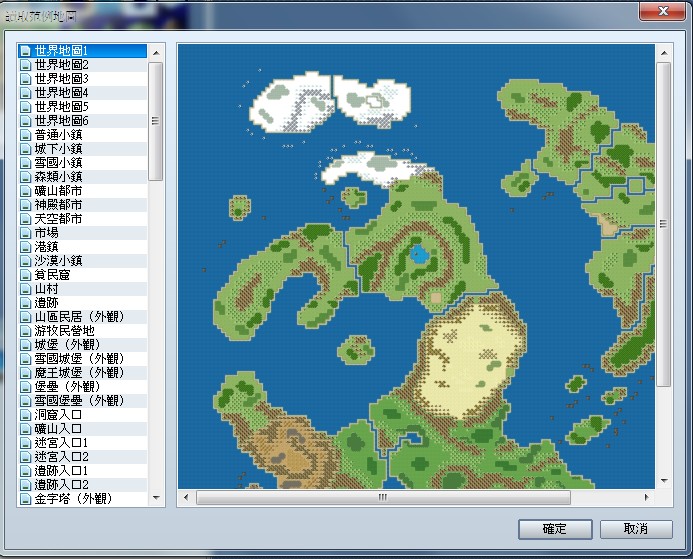Click the document icon beside 市場

click(x=26, y=233)
